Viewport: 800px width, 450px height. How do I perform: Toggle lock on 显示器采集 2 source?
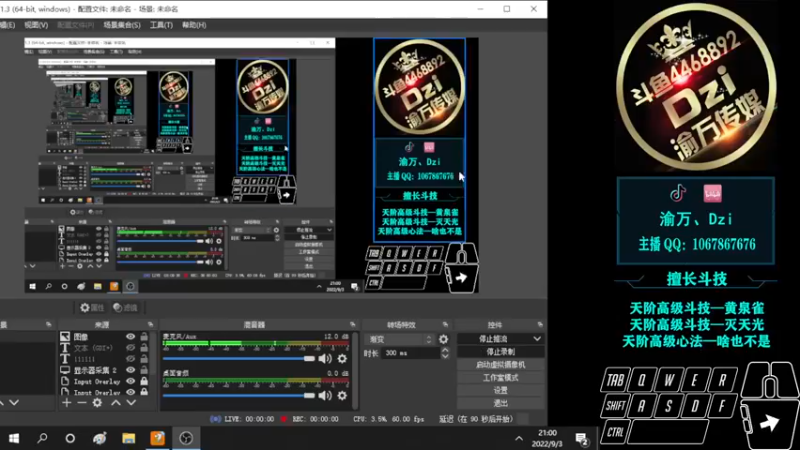[144, 370]
